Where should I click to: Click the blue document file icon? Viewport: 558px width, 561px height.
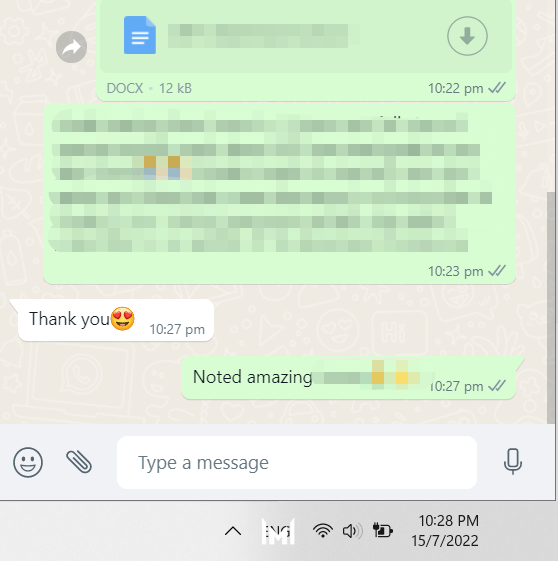pos(140,35)
